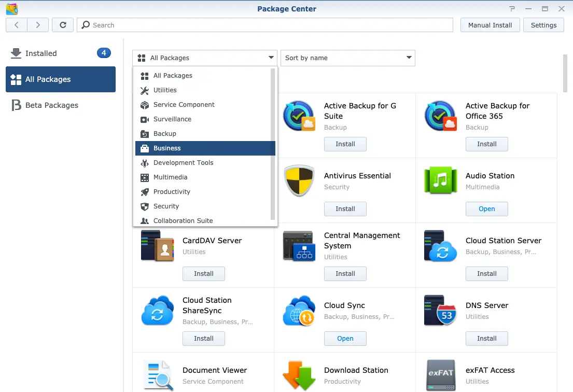573x392 pixels.
Task: Click the Installed download tray icon
Action: point(16,53)
